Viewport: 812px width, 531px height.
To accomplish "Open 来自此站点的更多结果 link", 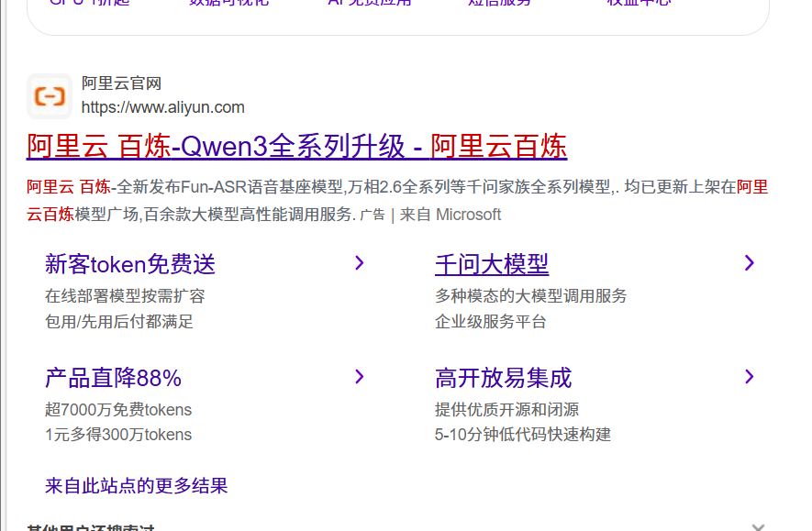I will (136, 485).
